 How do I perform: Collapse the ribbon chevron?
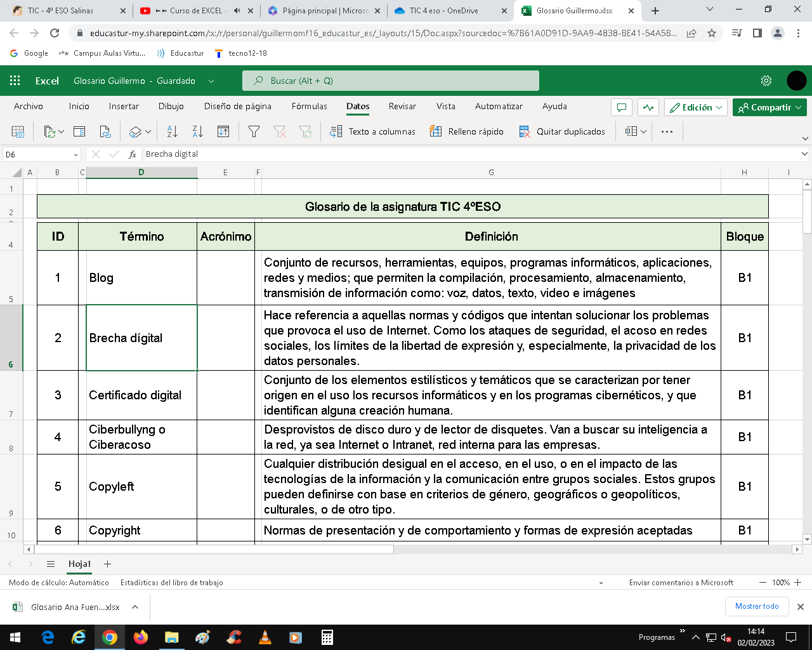tap(805, 138)
